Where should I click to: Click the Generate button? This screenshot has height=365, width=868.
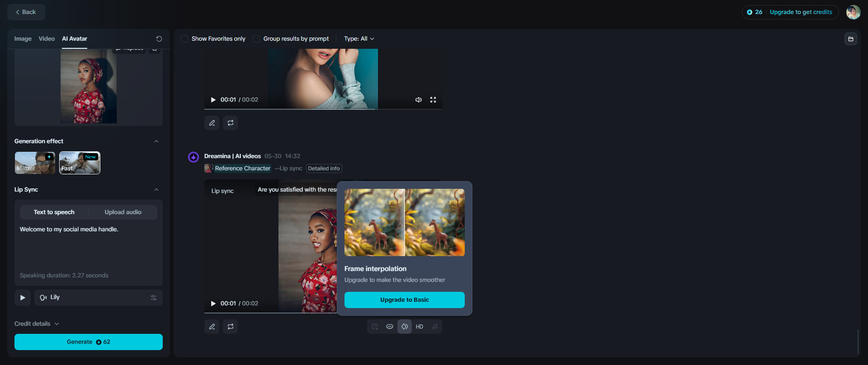click(x=89, y=342)
